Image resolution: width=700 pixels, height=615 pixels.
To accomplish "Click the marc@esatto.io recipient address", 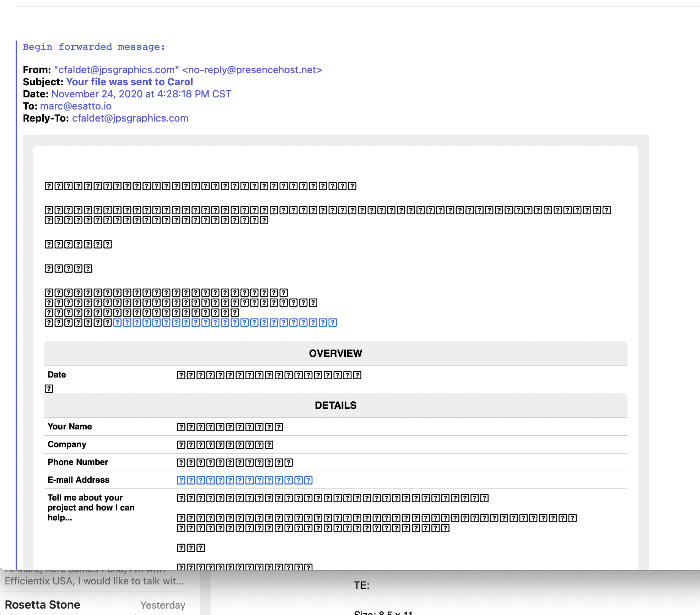I will click(76, 106).
